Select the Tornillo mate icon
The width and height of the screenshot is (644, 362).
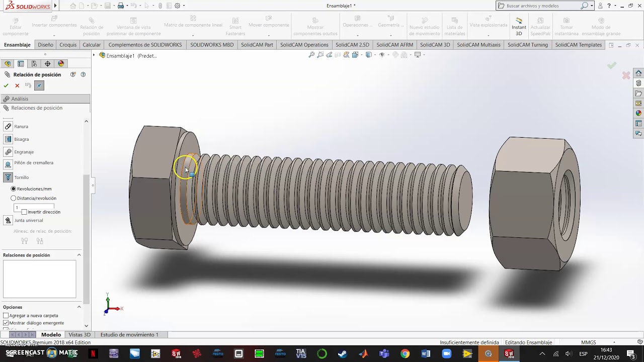(8, 177)
